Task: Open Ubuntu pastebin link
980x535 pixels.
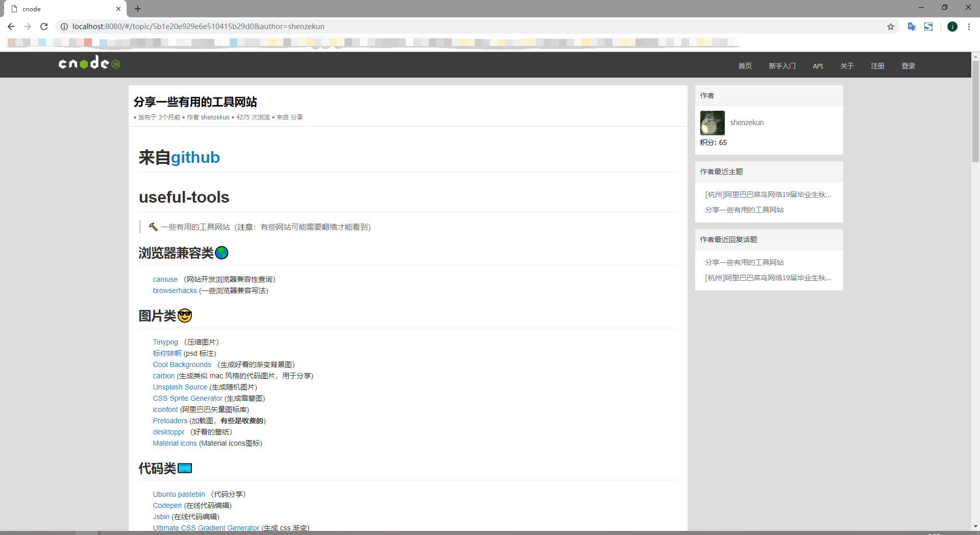Action: click(179, 494)
